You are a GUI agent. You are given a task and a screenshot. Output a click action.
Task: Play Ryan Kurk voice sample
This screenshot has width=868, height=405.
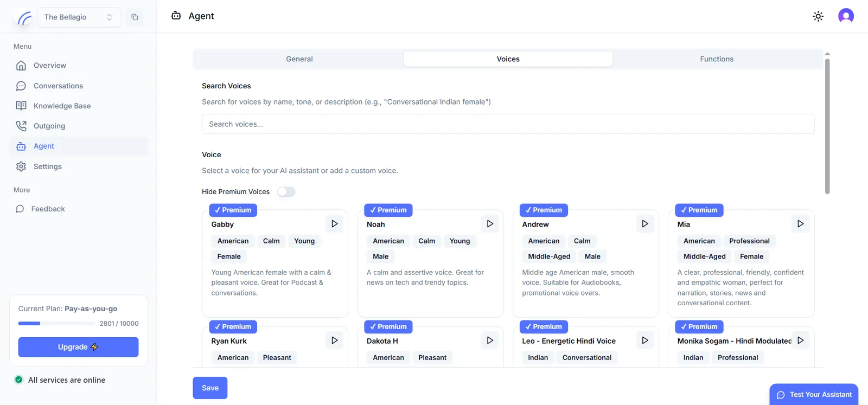pyautogui.click(x=334, y=340)
